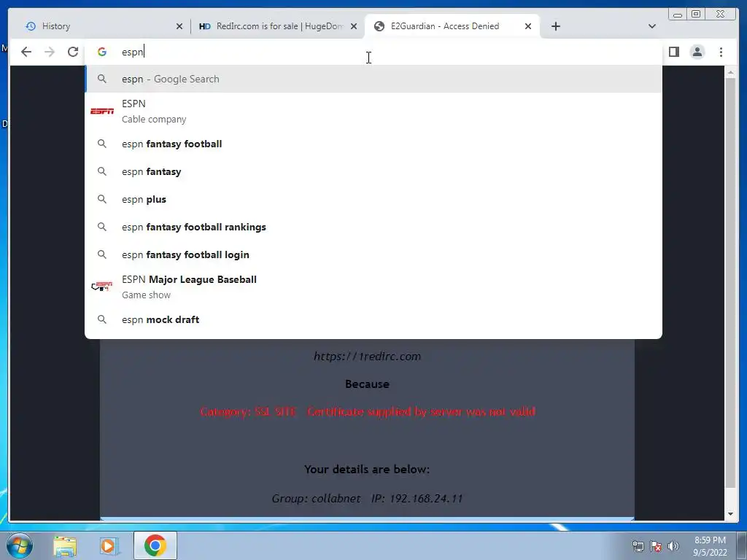Switch to the History tab
The height and width of the screenshot is (560, 747).
[x=99, y=26]
